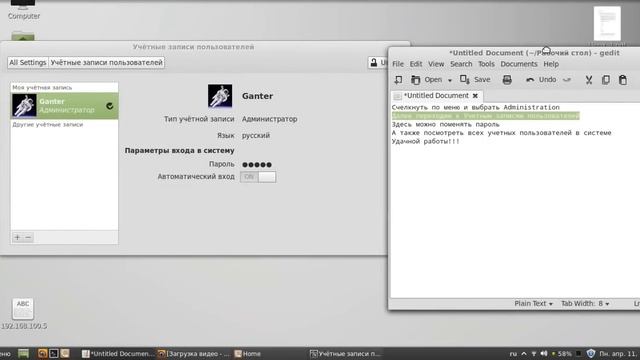Click the document file icon on the desktop
This screenshot has width=640, height=360.
tap(607, 23)
